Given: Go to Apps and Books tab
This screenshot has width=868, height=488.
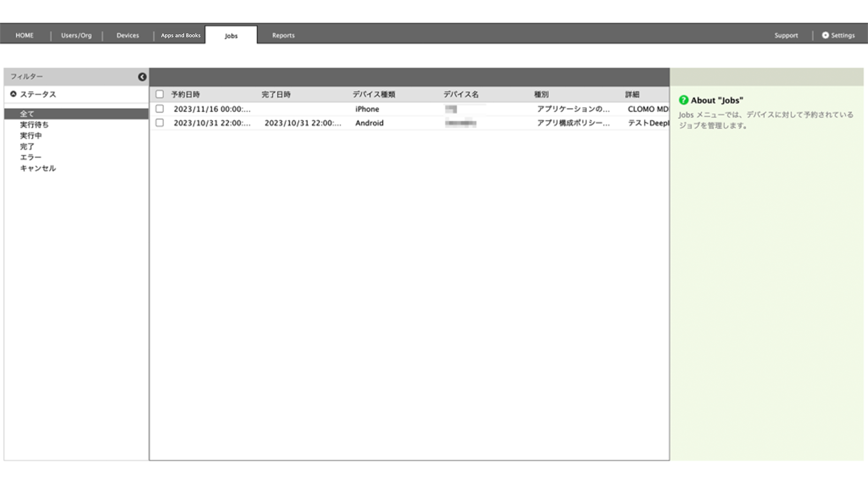Looking at the screenshot, I should tap(181, 35).
